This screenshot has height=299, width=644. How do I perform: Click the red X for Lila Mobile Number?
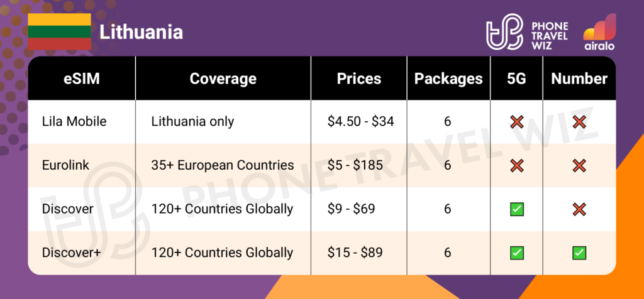(x=579, y=122)
